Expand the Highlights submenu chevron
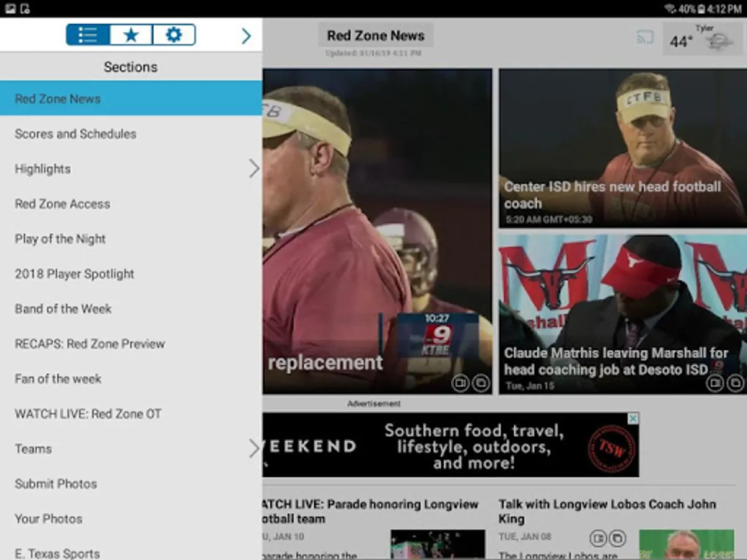This screenshot has height=560, width=747. pyautogui.click(x=253, y=169)
